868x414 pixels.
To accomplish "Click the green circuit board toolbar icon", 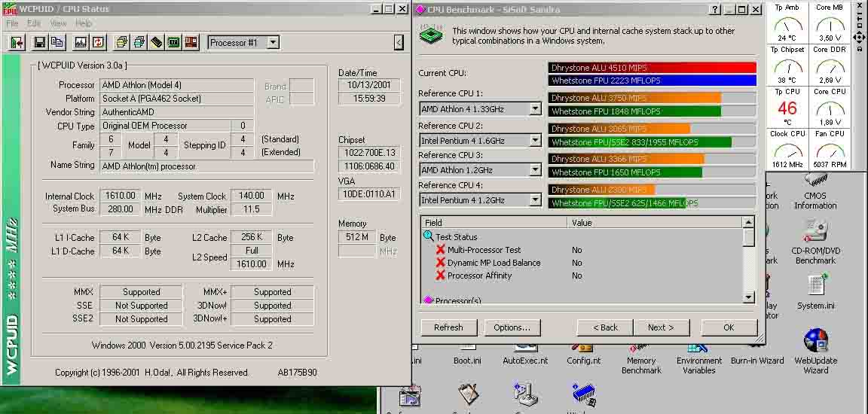I will [174, 42].
